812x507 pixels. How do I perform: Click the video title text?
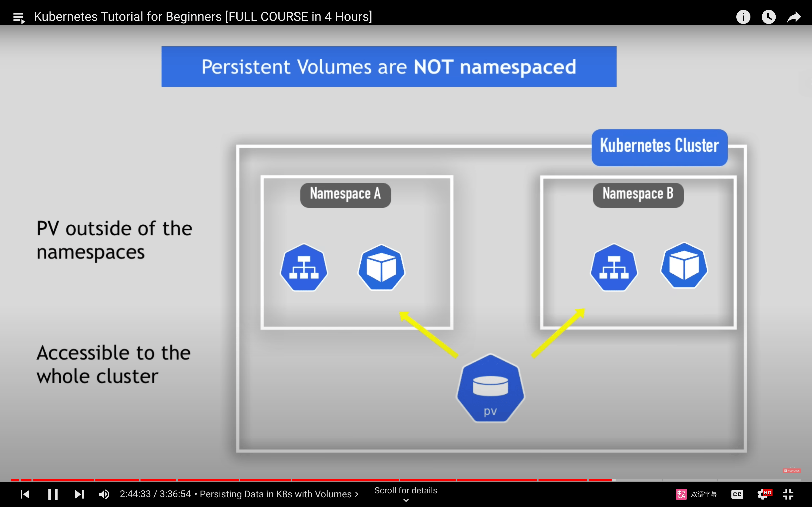(203, 17)
